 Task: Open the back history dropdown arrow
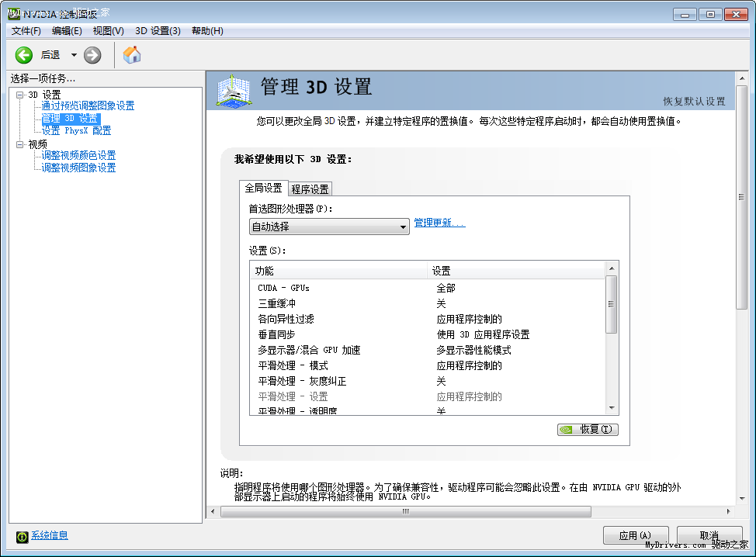point(74,54)
